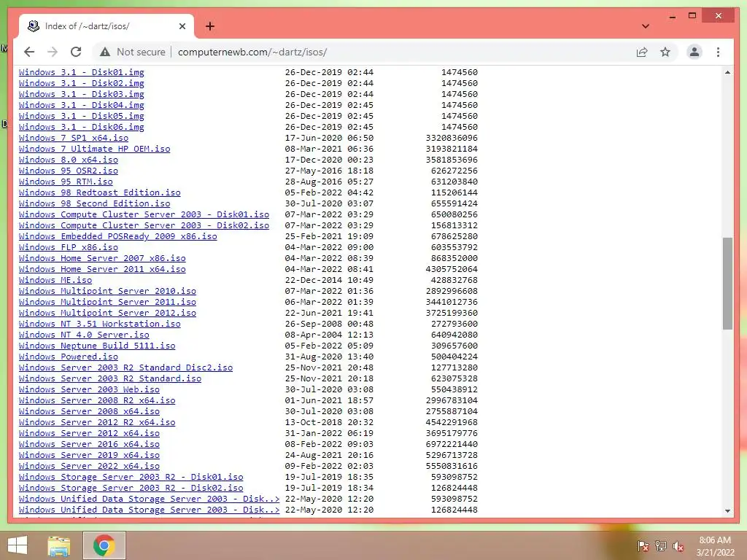747x560 pixels.
Task: Select file size 3320836096 text
Action: pos(452,138)
